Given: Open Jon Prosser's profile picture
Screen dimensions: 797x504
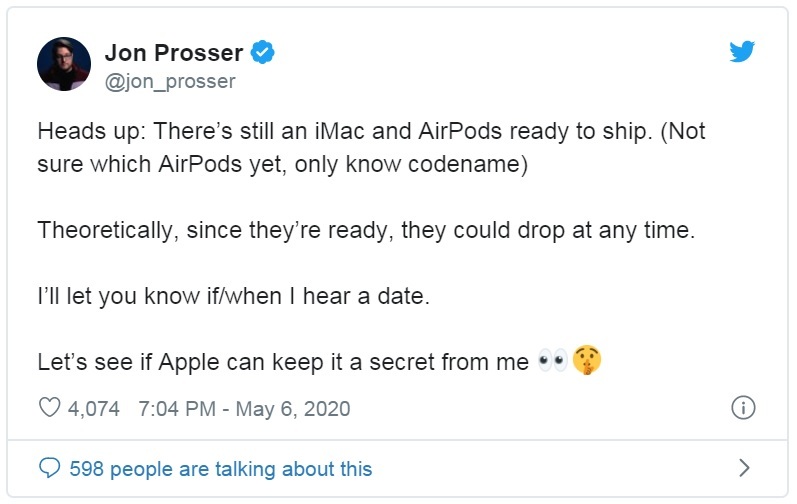Looking at the screenshot, I should [64, 64].
